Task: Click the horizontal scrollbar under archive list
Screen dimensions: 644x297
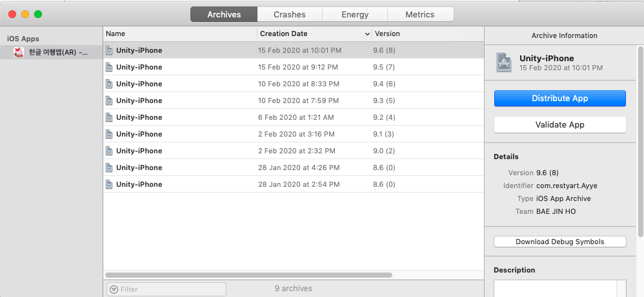Action: (x=248, y=275)
